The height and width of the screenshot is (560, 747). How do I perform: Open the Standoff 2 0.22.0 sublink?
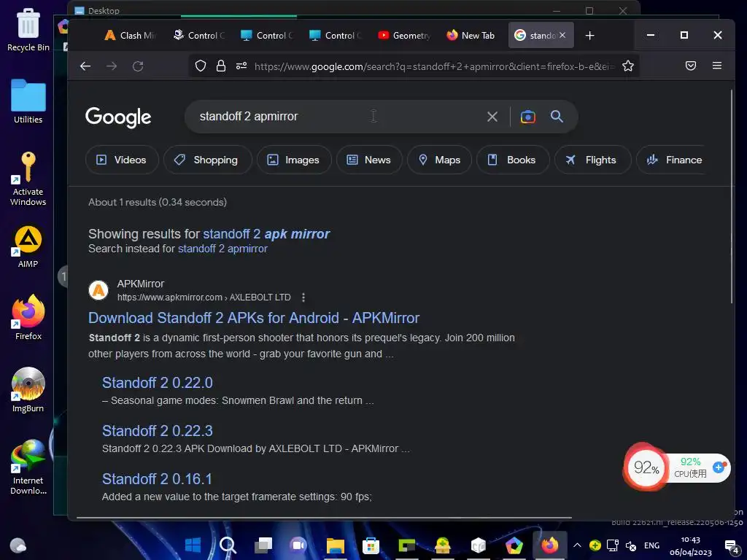coord(158,383)
